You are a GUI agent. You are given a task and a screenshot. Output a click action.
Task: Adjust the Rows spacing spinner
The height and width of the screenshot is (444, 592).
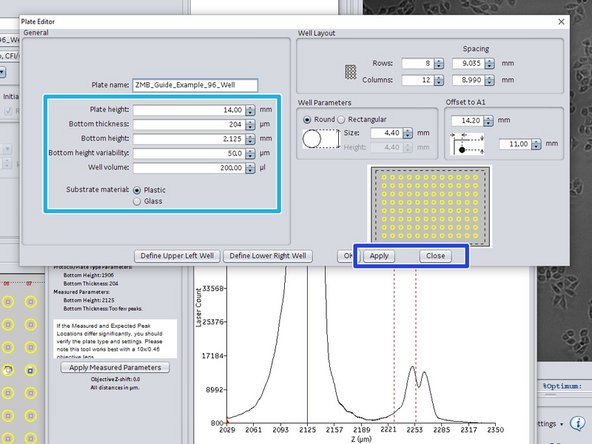click(490, 63)
